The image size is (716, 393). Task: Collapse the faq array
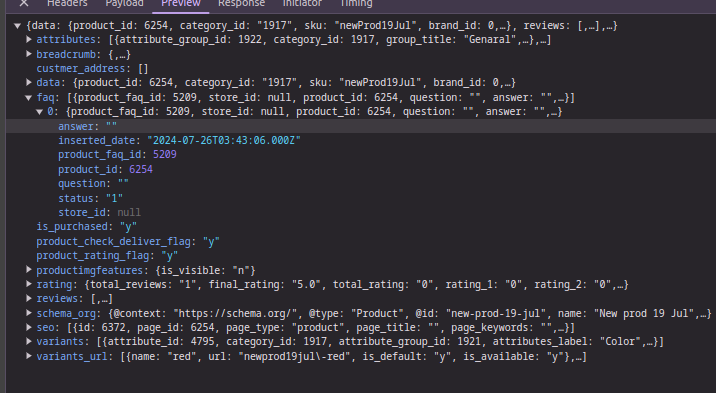pos(29,98)
